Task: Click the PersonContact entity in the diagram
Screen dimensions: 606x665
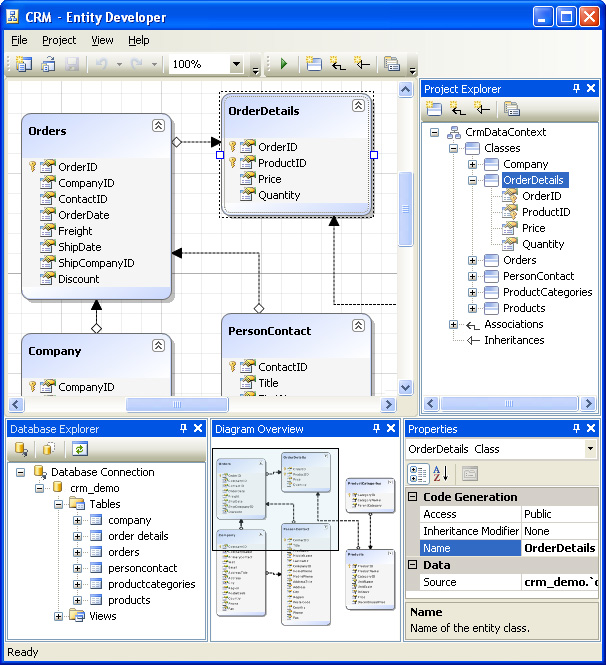Action: coord(269,331)
